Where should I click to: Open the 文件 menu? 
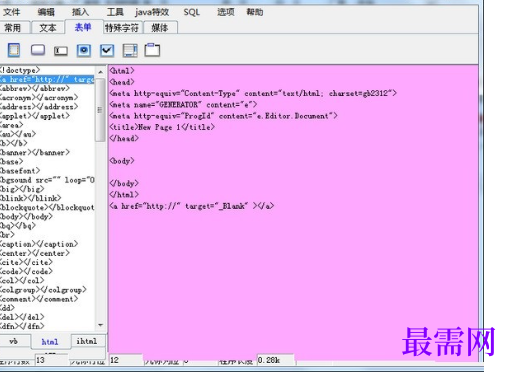[x=12, y=12]
